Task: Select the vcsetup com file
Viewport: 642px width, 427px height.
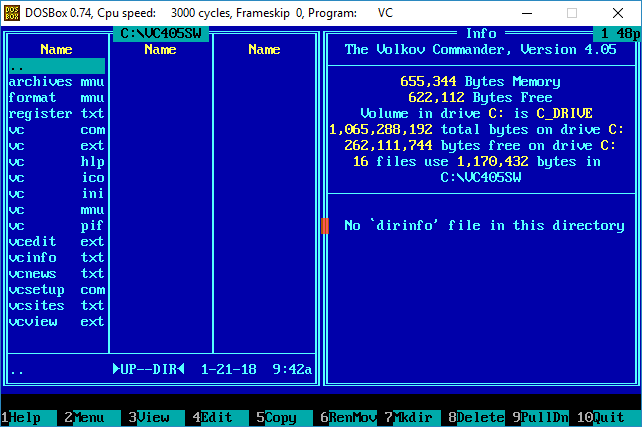Action: (56, 290)
